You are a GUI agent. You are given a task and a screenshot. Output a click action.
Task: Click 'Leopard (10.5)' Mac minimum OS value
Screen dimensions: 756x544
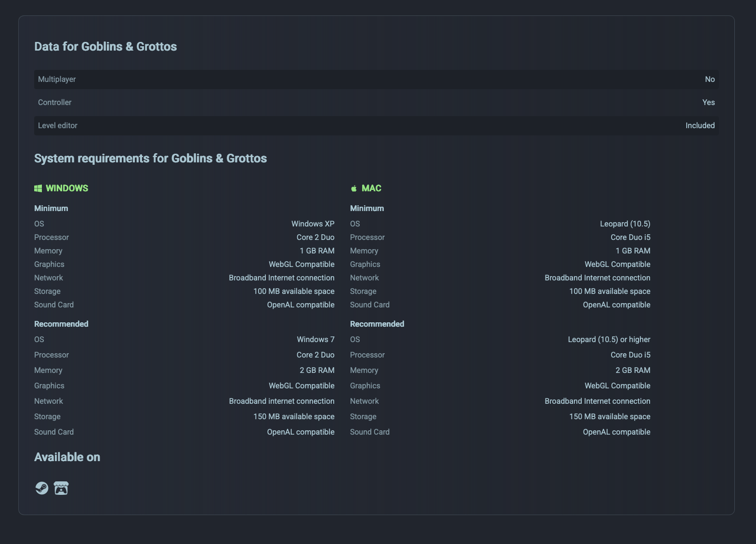pyautogui.click(x=625, y=224)
